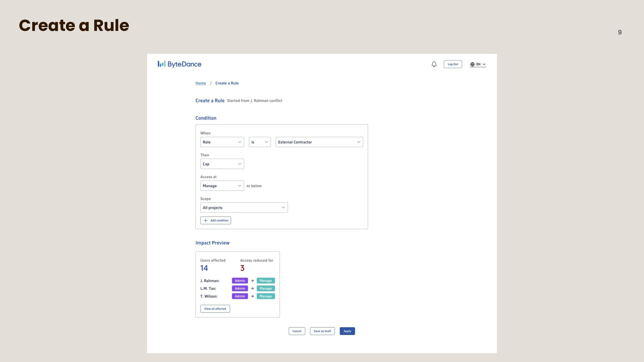Open the All projects scope dropdown
Image resolution: width=644 pixels, height=362 pixels.
pos(244,208)
